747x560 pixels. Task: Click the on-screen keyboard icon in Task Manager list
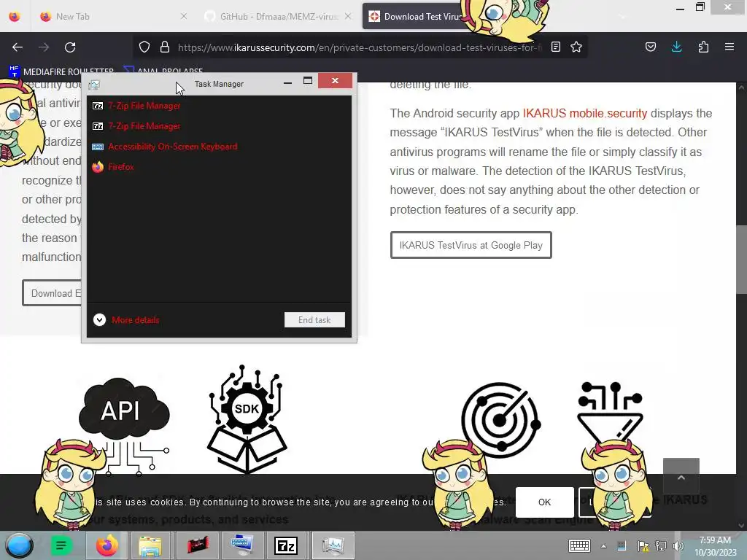(98, 147)
